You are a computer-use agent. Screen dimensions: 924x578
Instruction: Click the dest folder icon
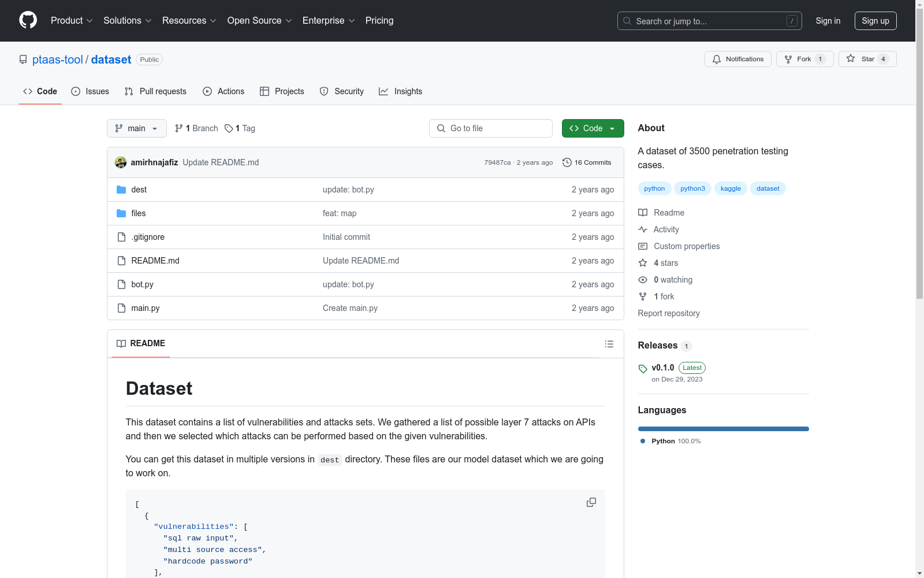pyautogui.click(x=121, y=190)
